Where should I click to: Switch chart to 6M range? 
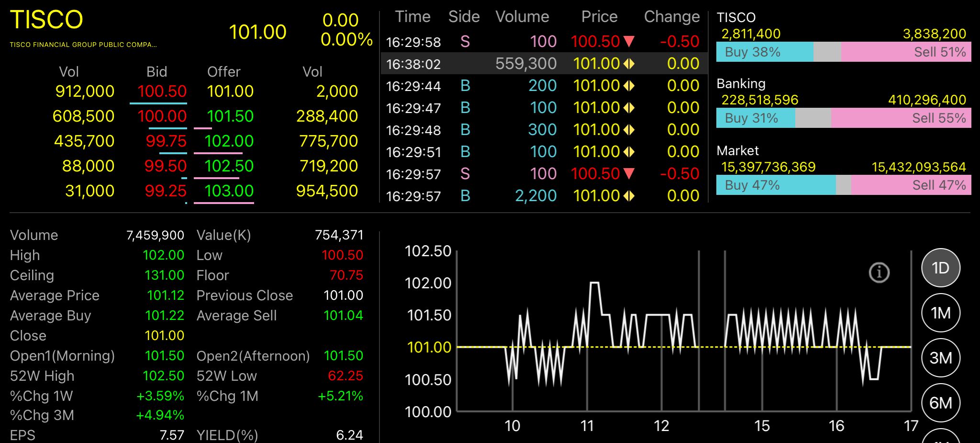(x=941, y=403)
